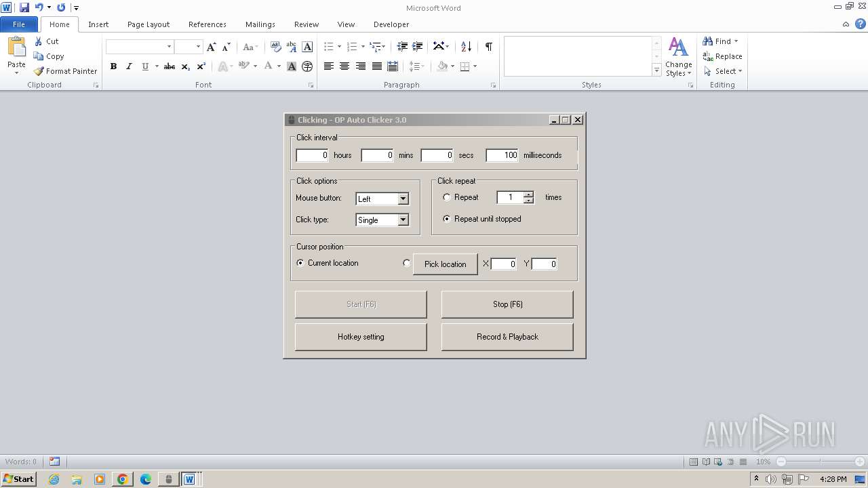868x488 pixels.
Task: Toggle Italic formatting in Word ribbon
Action: tap(129, 66)
